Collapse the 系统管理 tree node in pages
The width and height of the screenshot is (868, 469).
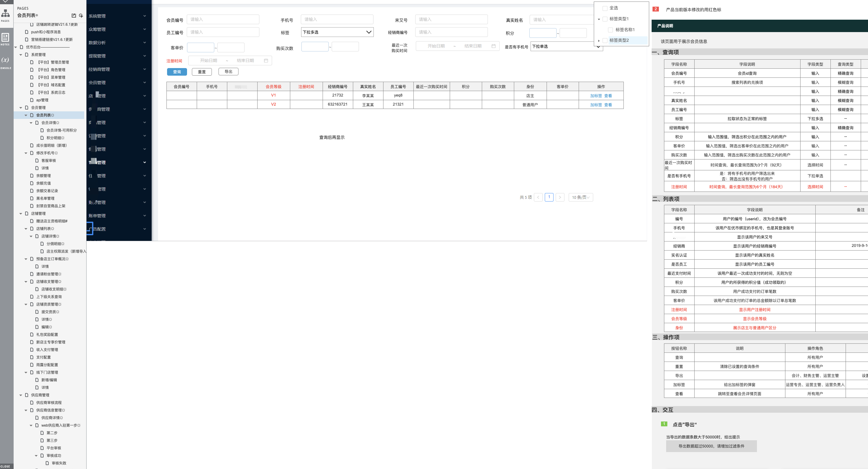[21, 54]
